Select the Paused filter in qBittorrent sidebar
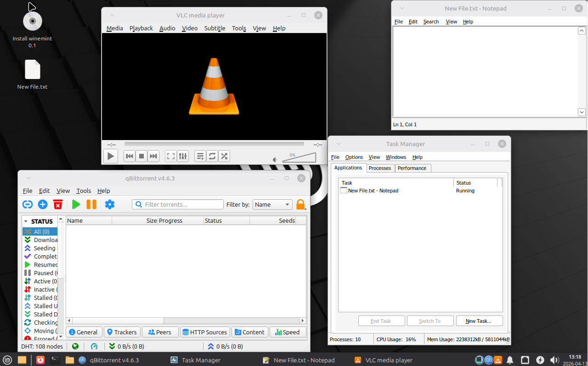The height and width of the screenshot is (366, 588). (40, 273)
